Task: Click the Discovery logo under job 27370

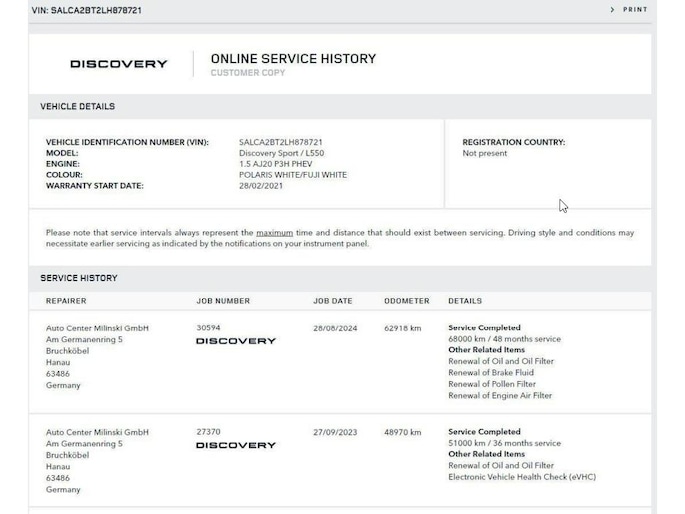Action: (x=236, y=445)
